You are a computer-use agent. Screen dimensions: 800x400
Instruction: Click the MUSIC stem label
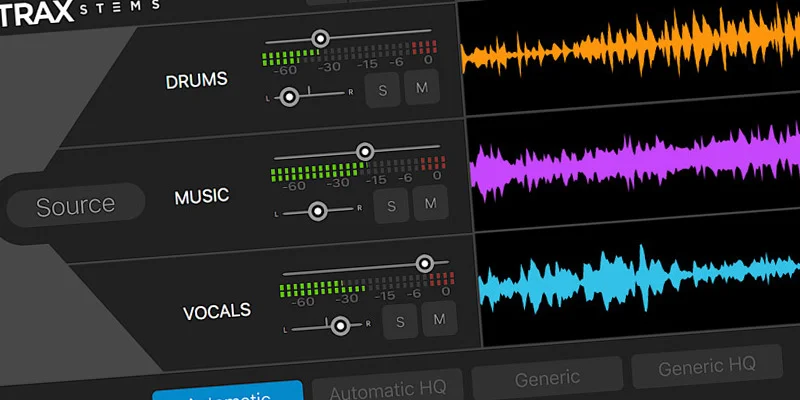coord(202,196)
